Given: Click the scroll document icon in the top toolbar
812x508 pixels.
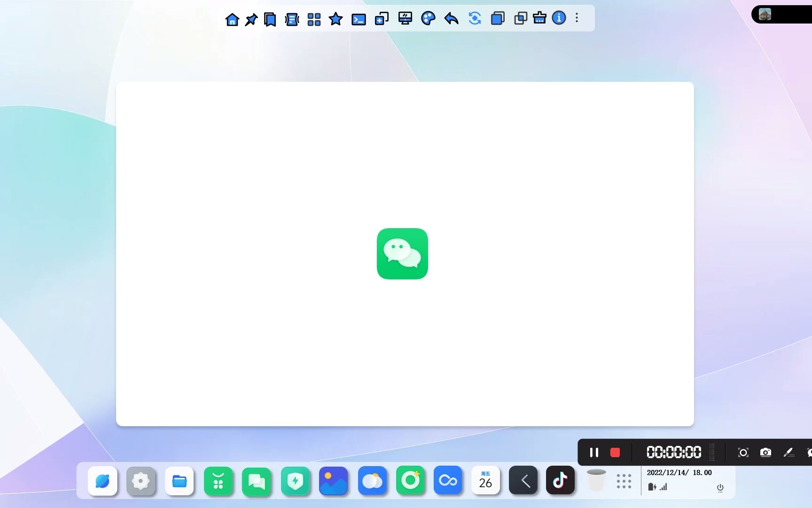Looking at the screenshot, I should click(x=292, y=19).
